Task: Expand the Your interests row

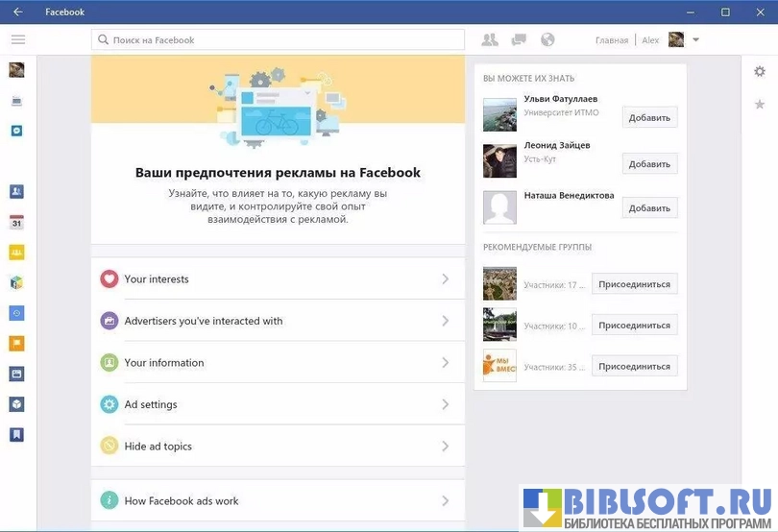Action: (x=278, y=279)
